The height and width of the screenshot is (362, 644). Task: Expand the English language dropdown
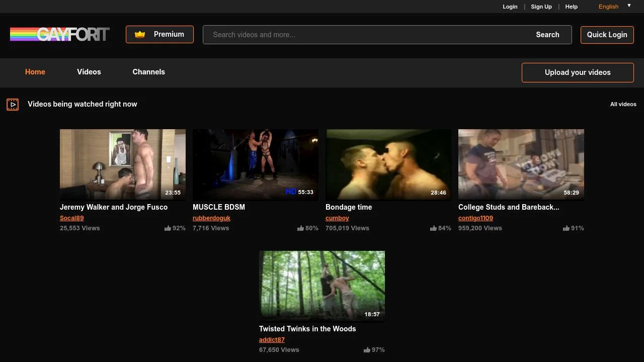[629, 6]
